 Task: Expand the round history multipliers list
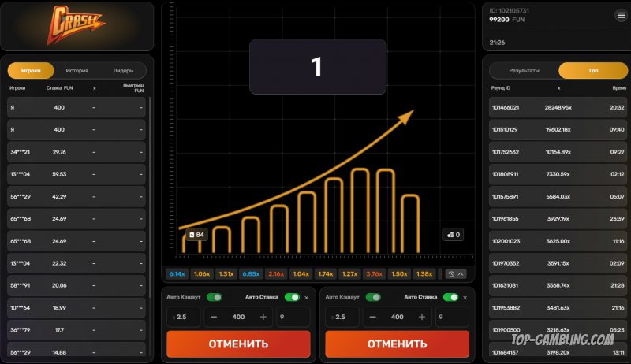coord(456,274)
